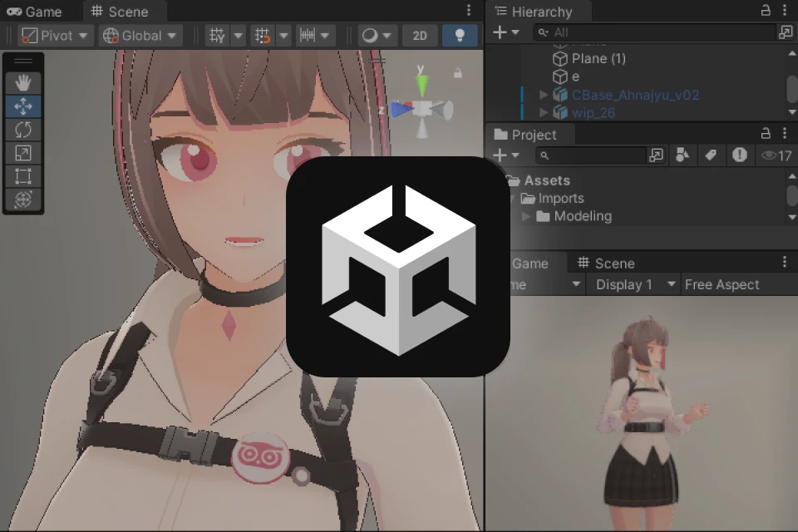Click the Hierarchy search field
The image size is (798, 532).
(654, 32)
